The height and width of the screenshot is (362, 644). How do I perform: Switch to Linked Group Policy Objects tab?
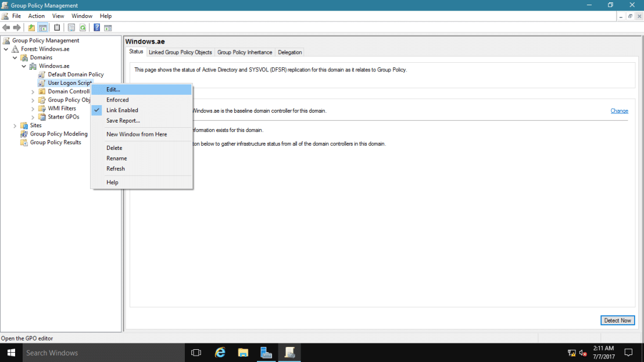180,52
